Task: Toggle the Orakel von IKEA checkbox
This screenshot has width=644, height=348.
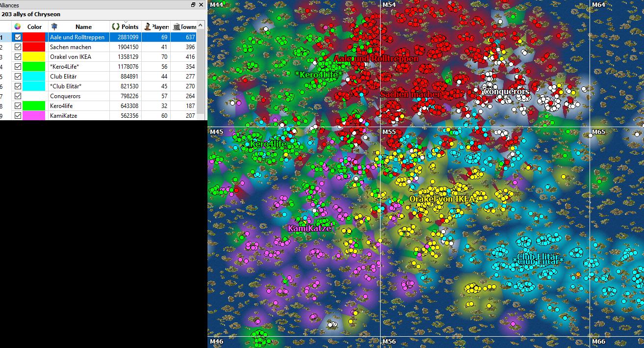Action: coord(18,57)
